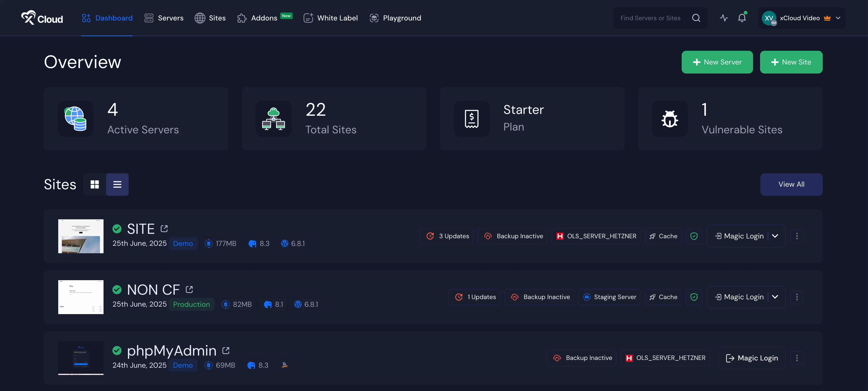The width and height of the screenshot is (868, 391).
Task: Click View All sites button
Action: [791, 184]
